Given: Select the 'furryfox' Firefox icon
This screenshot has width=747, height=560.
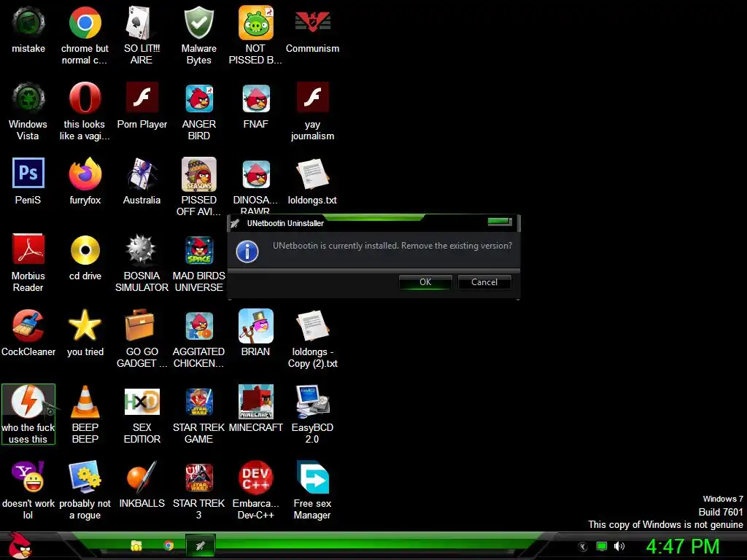Looking at the screenshot, I should (x=85, y=174).
